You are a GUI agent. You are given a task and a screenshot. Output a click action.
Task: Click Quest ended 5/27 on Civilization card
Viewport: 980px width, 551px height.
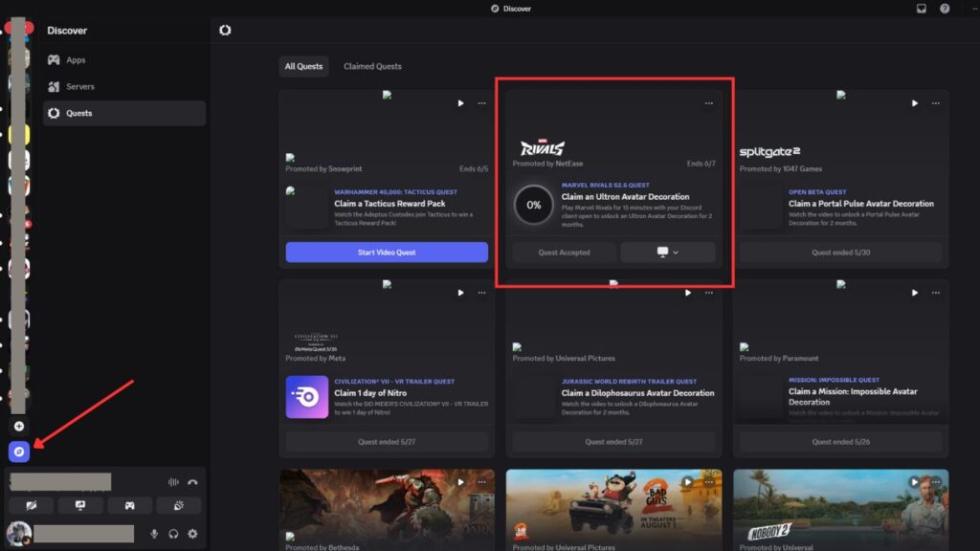(x=387, y=442)
